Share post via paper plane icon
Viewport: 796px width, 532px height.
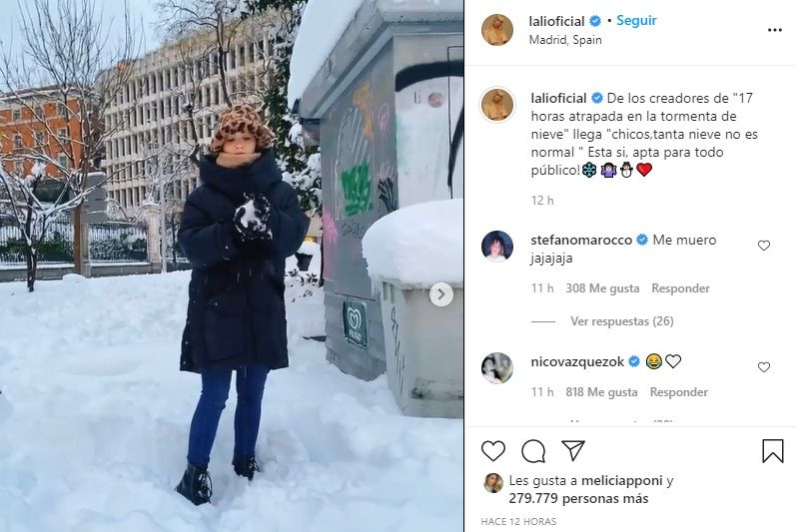[573, 450]
